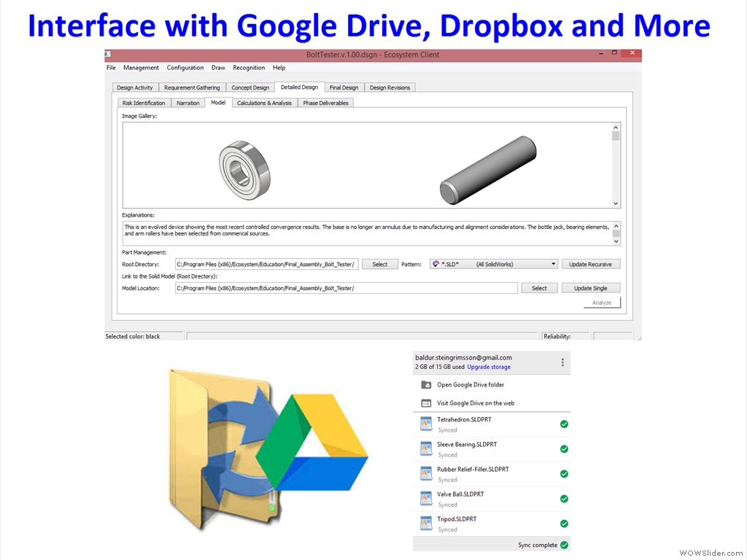Click the Tetrahedron.SLDPRT file icon
Screen dimensions: 747x560
point(426,424)
